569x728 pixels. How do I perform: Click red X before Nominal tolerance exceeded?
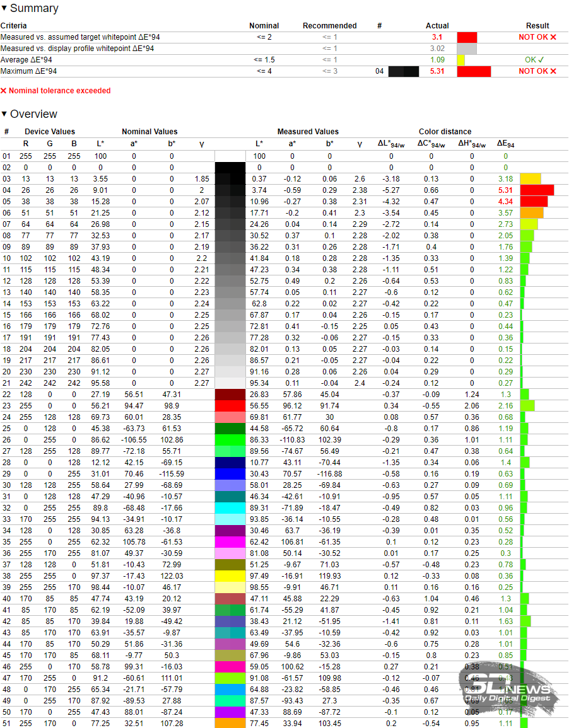pyautogui.click(x=4, y=91)
